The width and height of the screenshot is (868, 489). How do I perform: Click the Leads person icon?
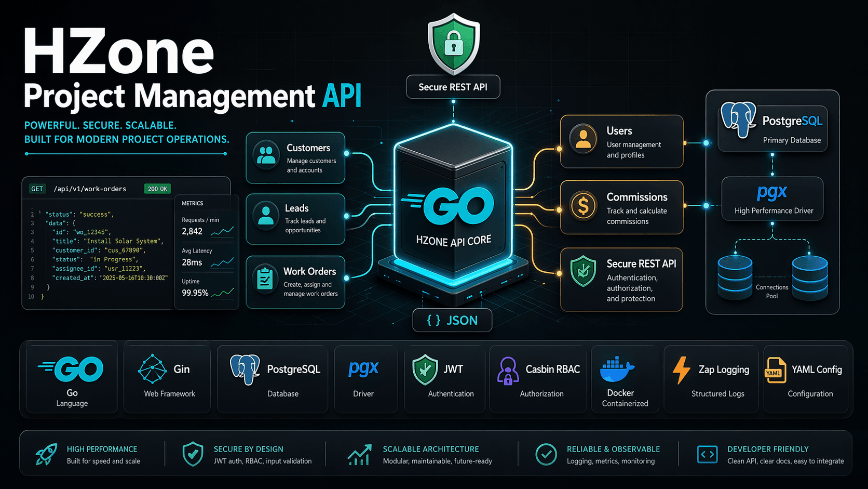pyautogui.click(x=266, y=216)
